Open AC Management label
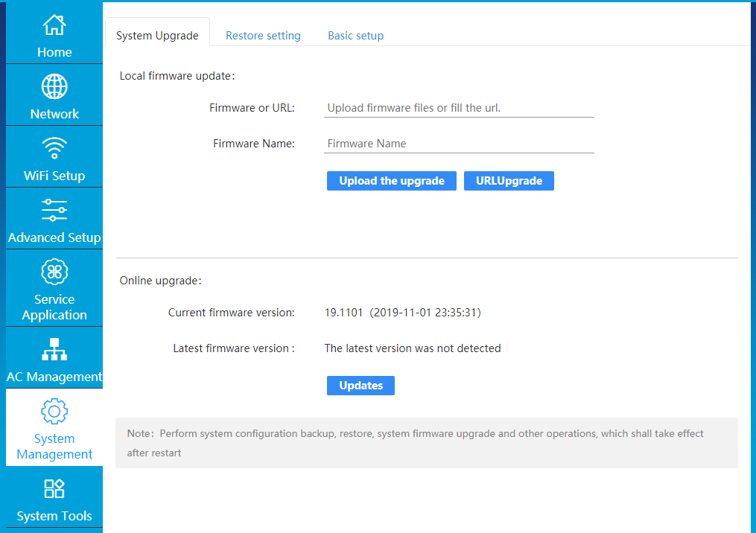This screenshot has height=533, width=756. pyautogui.click(x=54, y=377)
